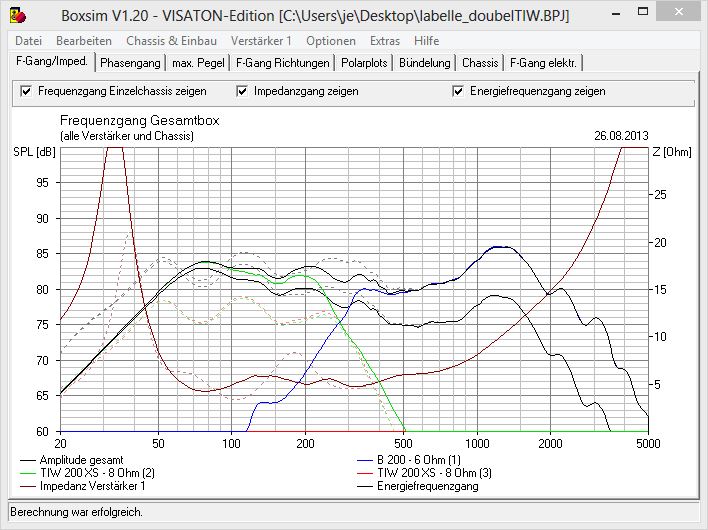
Task: Click the SPL [dB] axis label
Action: 34,152
